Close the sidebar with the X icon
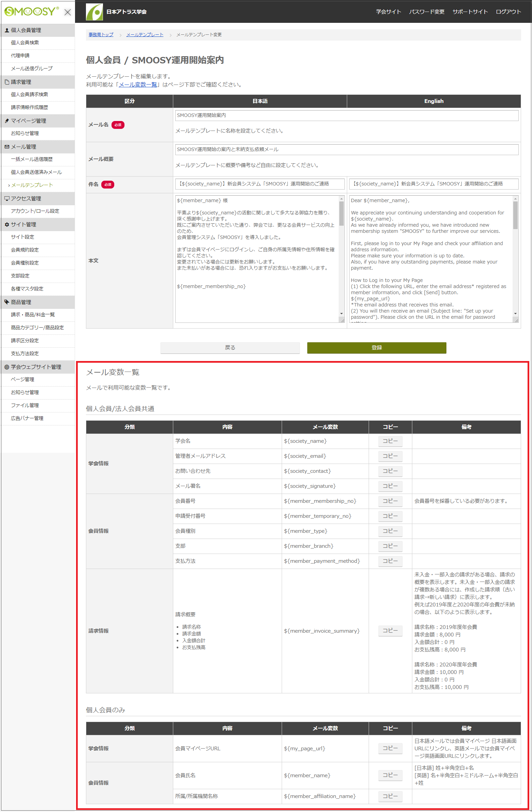Viewport: 532px width, 812px height. click(68, 12)
